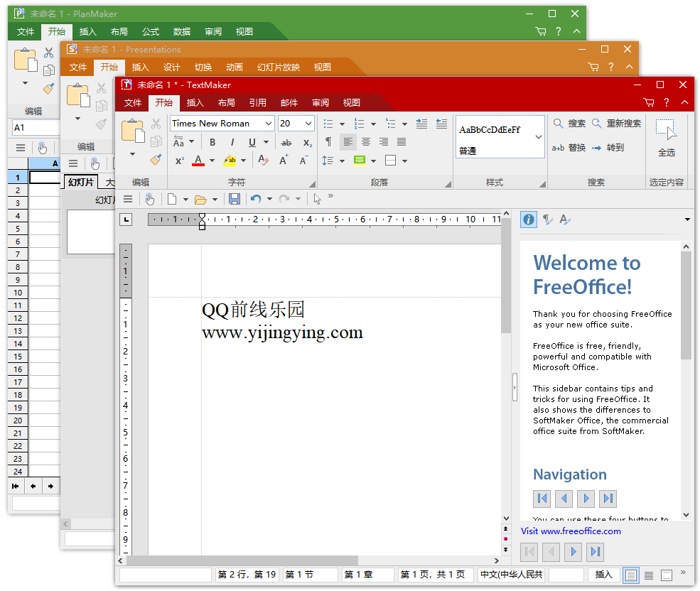Click the save floppy disk icon

[x=235, y=199]
